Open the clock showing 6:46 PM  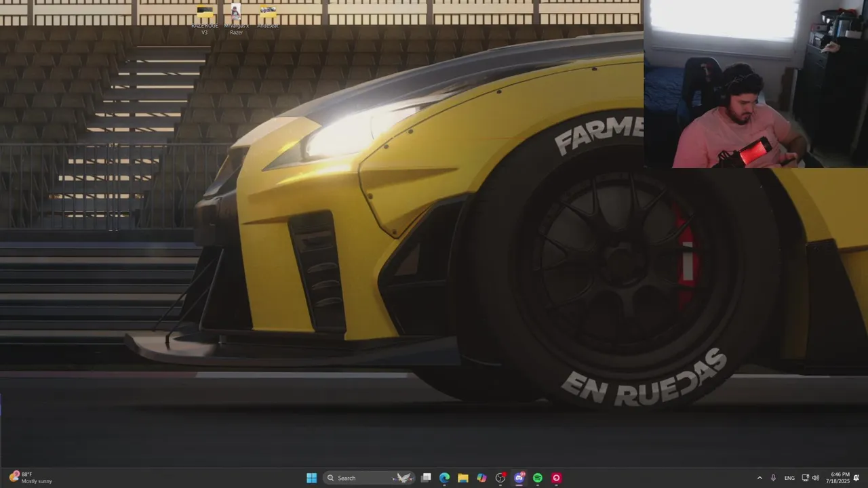840,478
